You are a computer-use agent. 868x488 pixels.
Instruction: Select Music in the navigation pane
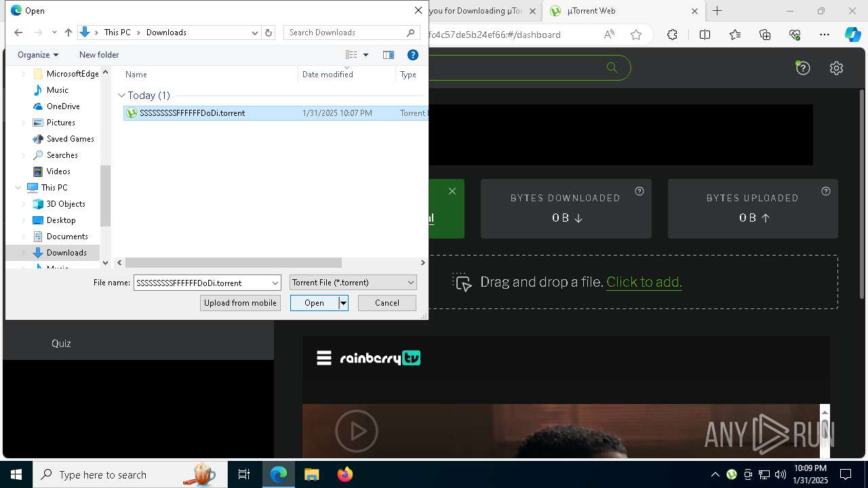[x=57, y=90]
